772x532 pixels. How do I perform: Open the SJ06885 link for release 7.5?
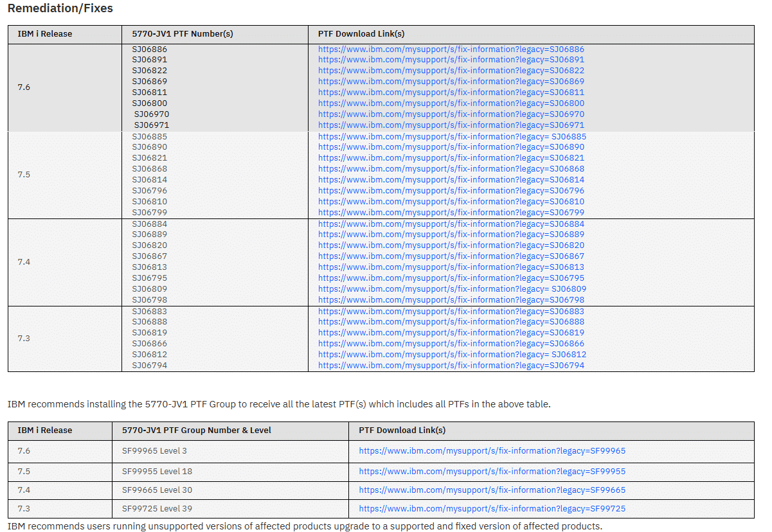click(x=452, y=137)
